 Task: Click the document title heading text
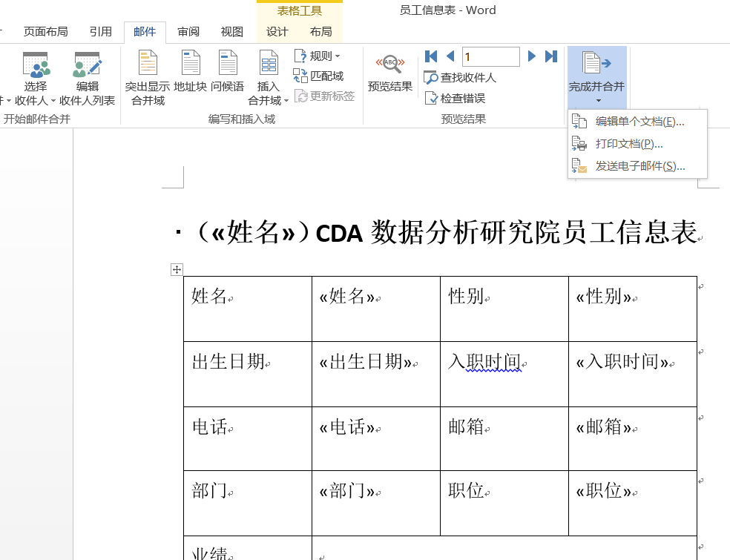pyautogui.click(x=448, y=232)
